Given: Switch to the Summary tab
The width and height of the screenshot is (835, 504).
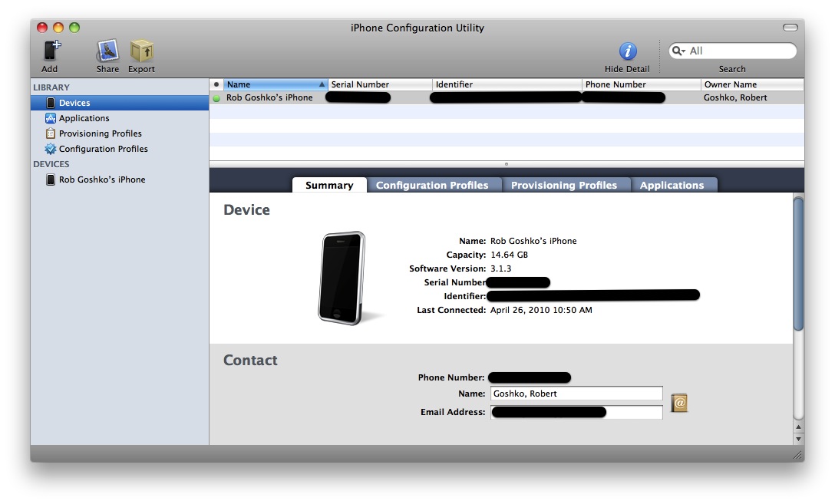Looking at the screenshot, I should (x=329, y=185).
